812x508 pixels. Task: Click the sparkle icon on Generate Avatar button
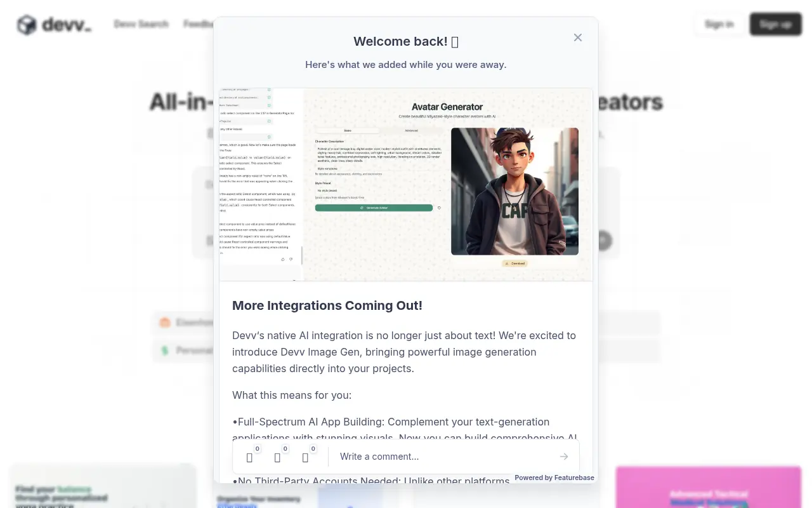coord(361,208)
